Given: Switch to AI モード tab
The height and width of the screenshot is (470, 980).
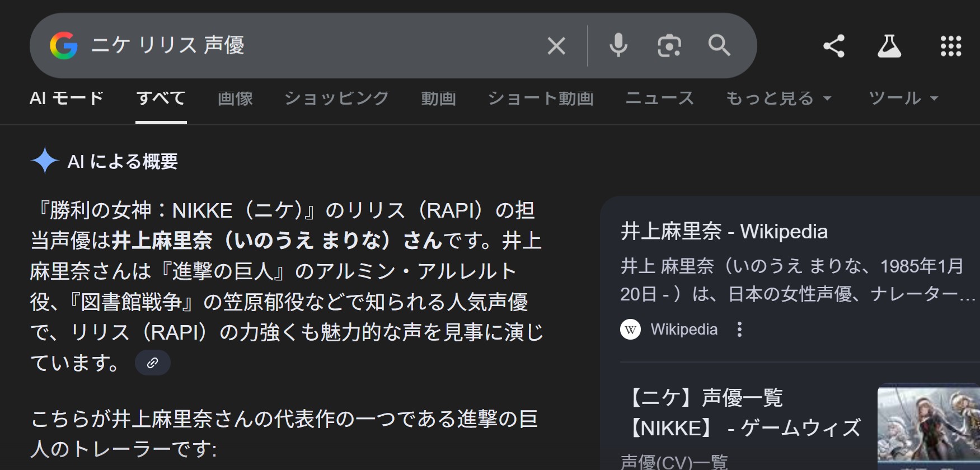Looking at the screenshot, I should pyautogui.click(x=67, y=98).
